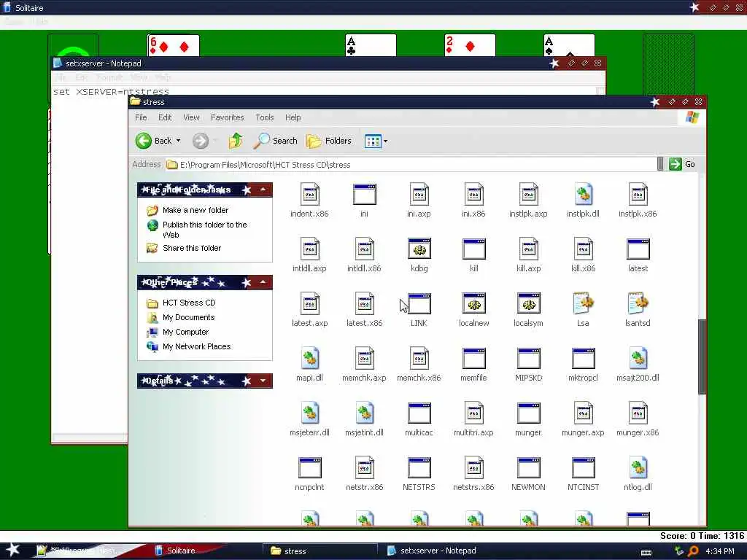Screen dimensions: 747x560
Task: Click Share this folder link
Action: 192,248
